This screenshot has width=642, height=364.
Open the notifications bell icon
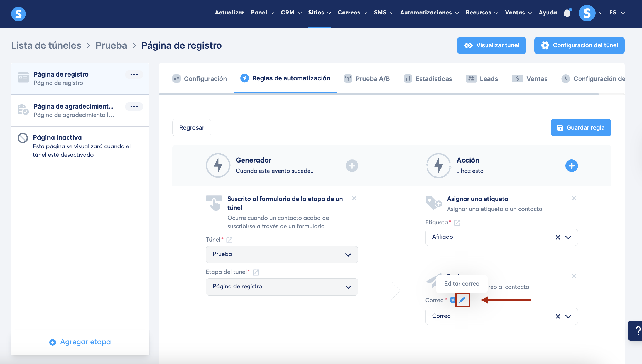(567, 13)
